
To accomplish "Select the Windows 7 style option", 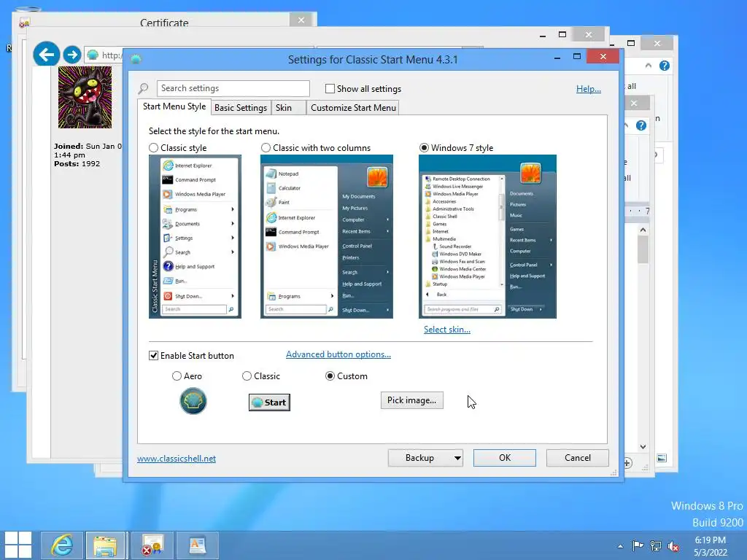I will (x=424, y=148).
